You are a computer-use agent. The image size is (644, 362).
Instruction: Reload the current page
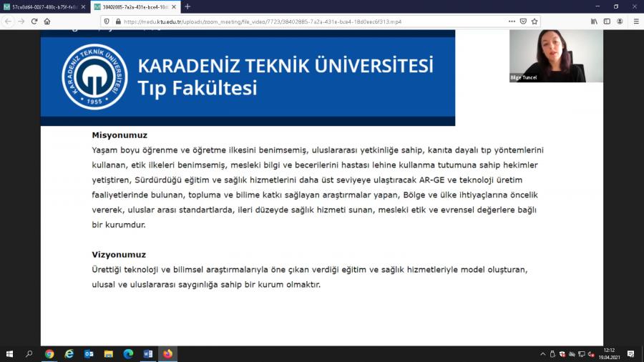(x=33, y=21)
